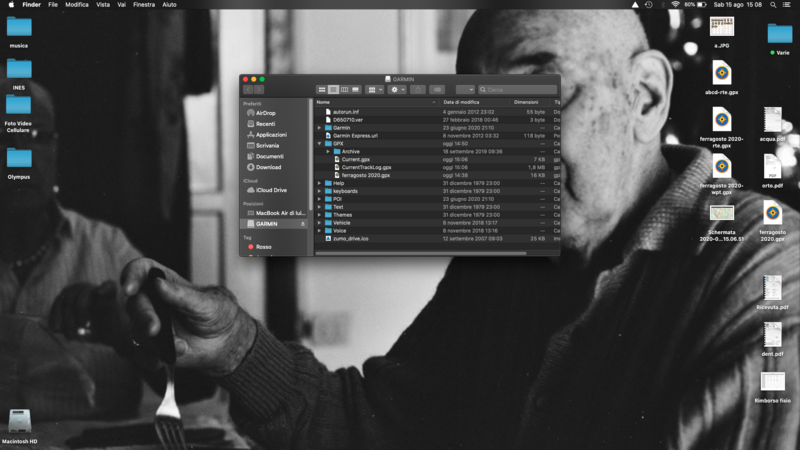Sort by Data di modifica column
The image size is (800, 450).
point(474,102)
